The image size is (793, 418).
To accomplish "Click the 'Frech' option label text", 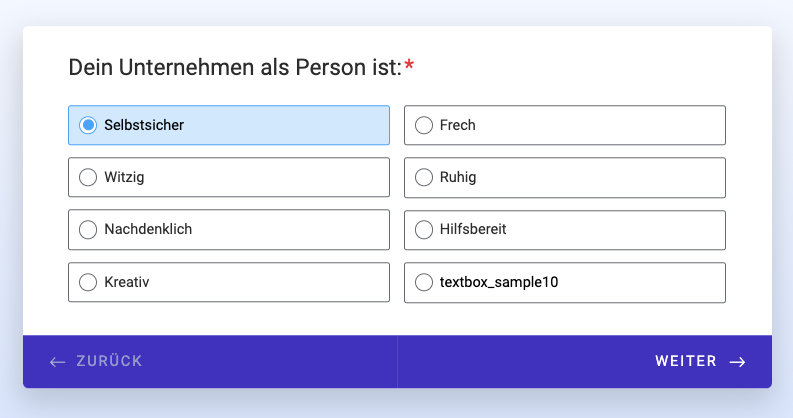I will coord(458,125).
